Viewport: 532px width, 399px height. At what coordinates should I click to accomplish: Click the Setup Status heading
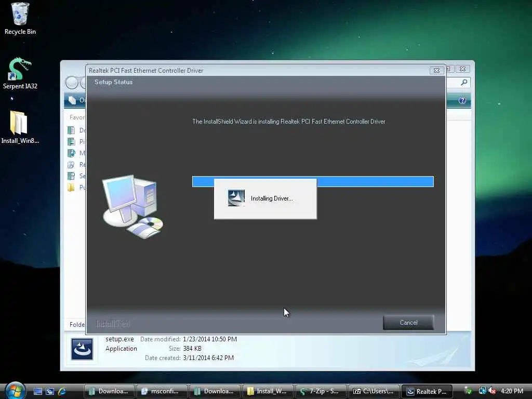[114, 82]
